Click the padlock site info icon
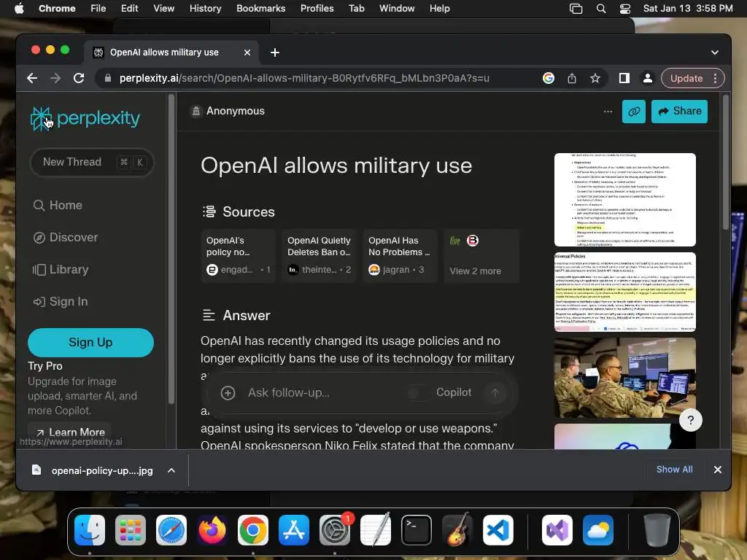747x560 pixels. [108, 78]
